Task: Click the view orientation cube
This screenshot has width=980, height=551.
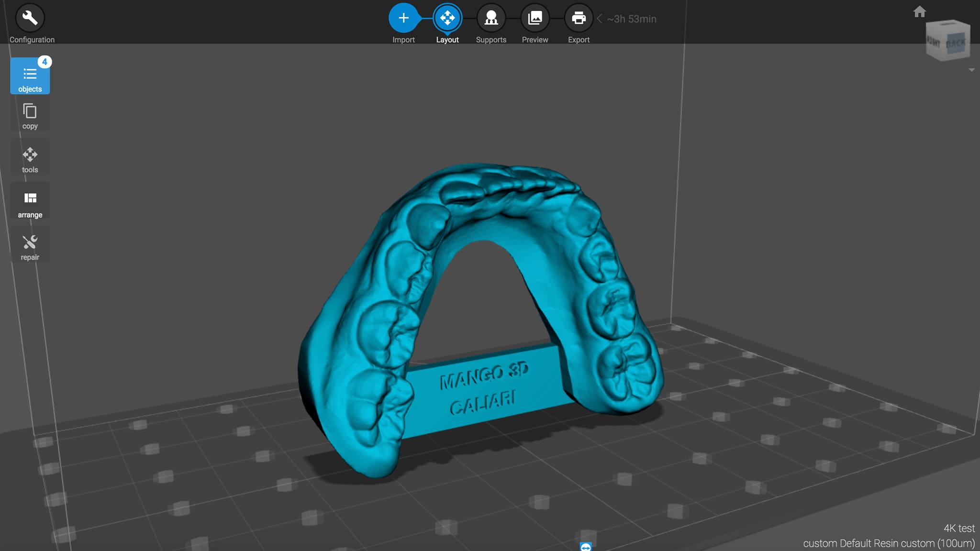Action: (x=948, y=41)
